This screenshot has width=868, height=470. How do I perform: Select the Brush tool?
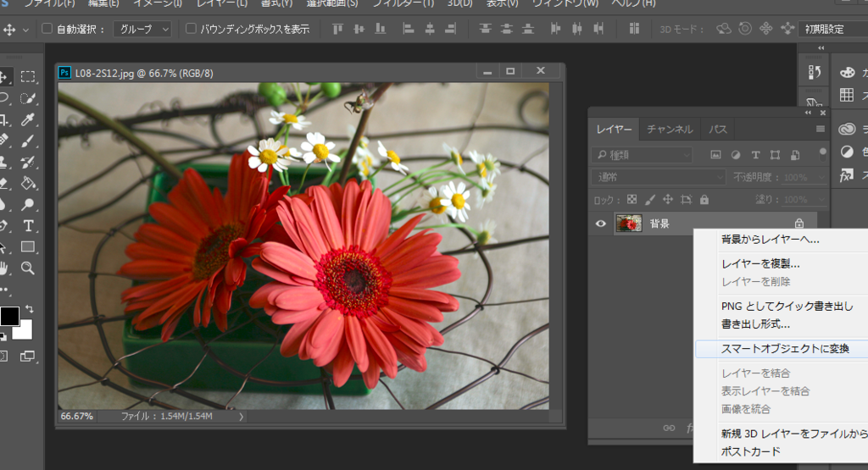click(x=28, y=141)
